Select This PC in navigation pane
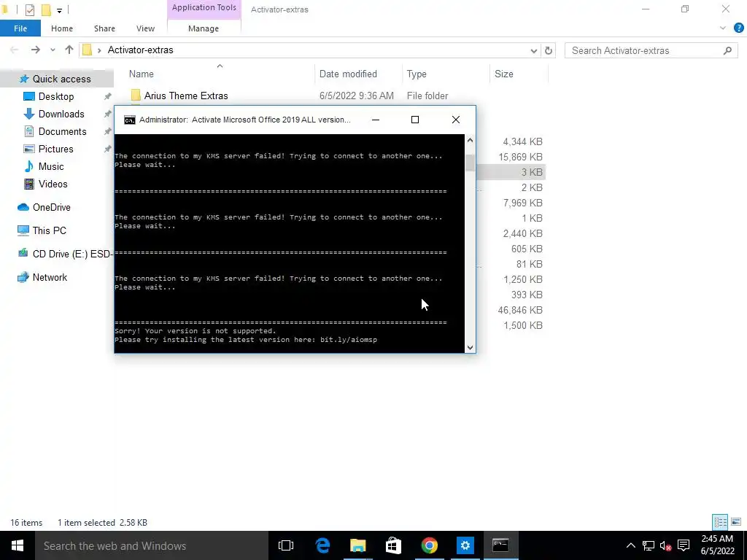 pyautogui.click(x=49, y=231)
